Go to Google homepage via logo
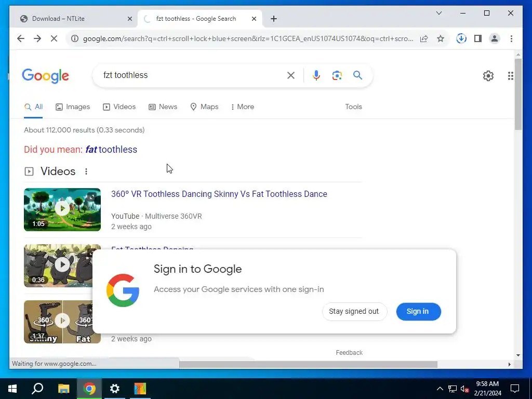 pos(46,76)
